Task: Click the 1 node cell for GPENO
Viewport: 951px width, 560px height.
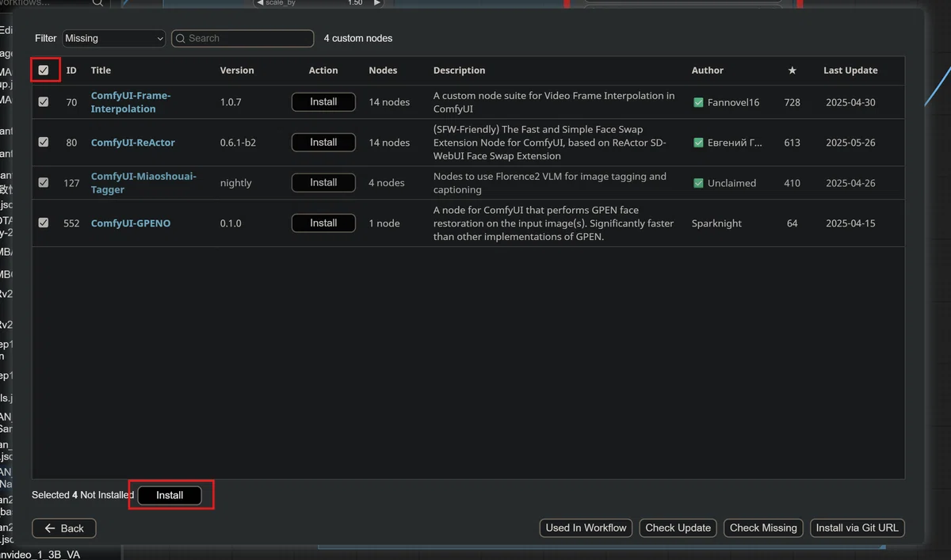Action: (x=384, y=223)
